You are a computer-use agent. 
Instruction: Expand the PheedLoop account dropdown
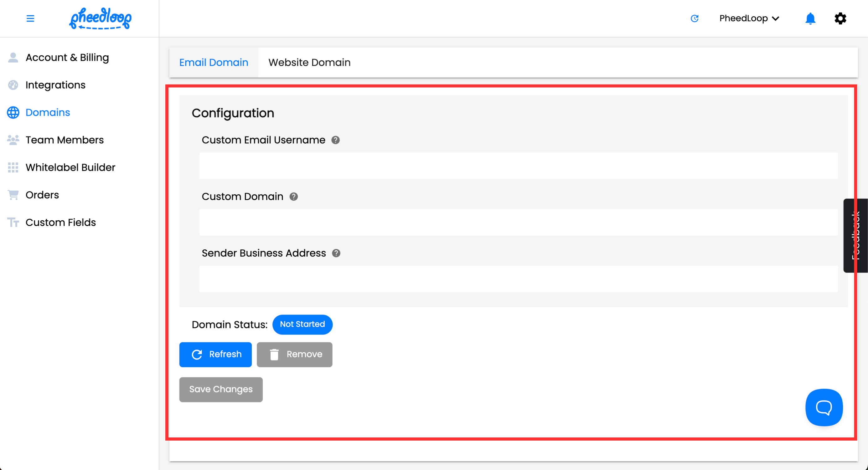pyautogui.click(x=749, y=18)
